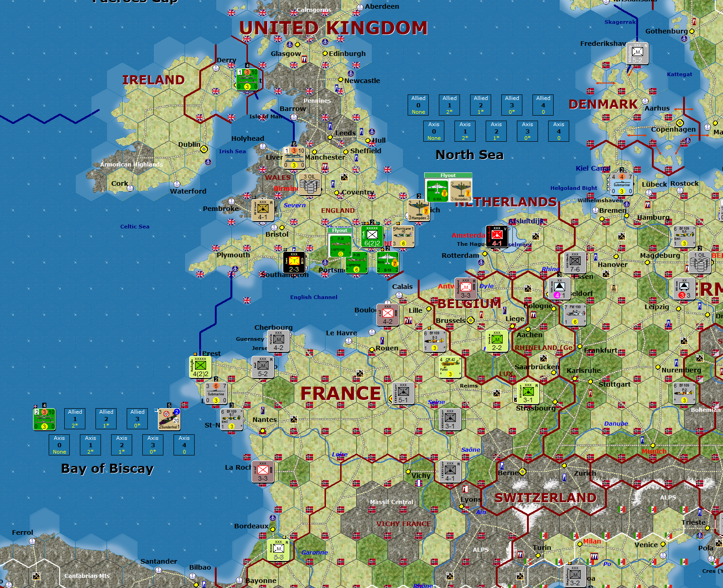Click the Bay of Biscay Axis 2 box
The height and width of the screenshot is (588, 723).
click(x=122, y=445)
